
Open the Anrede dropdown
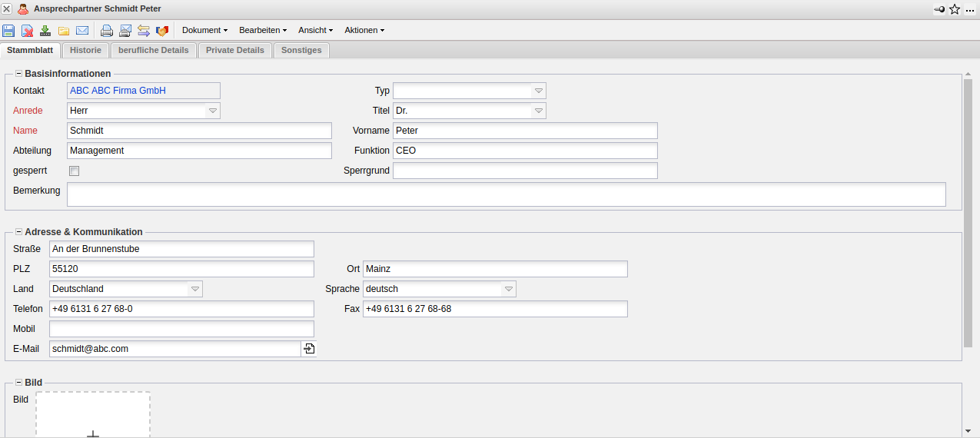[212, 111]
